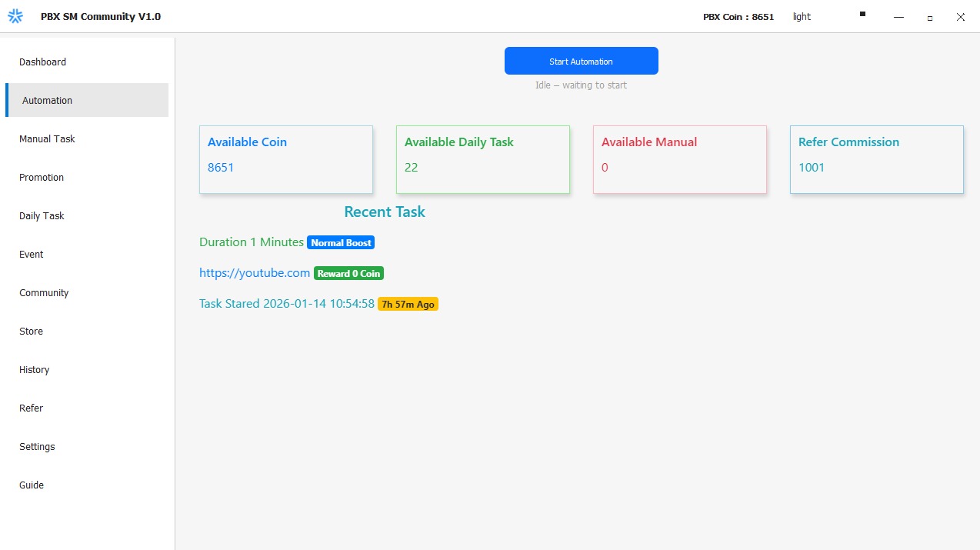Minimize the PBX SM Community window
Viewport: 980px width, 550px height.
(898, 17)
